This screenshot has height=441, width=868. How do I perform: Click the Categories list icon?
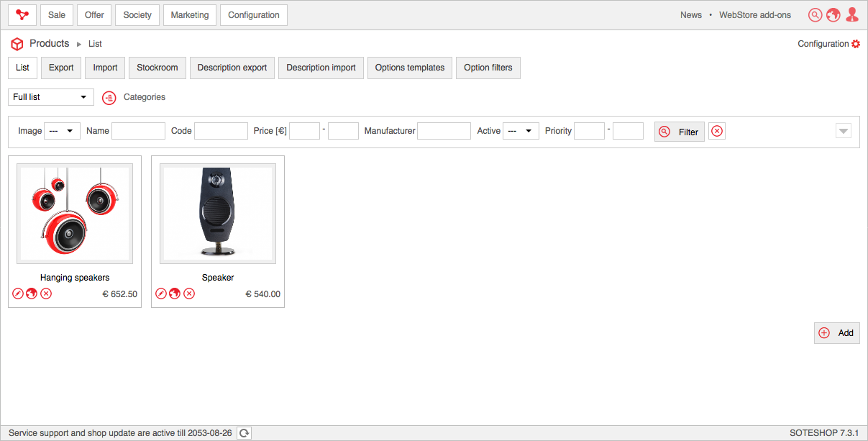click(109, 97)
